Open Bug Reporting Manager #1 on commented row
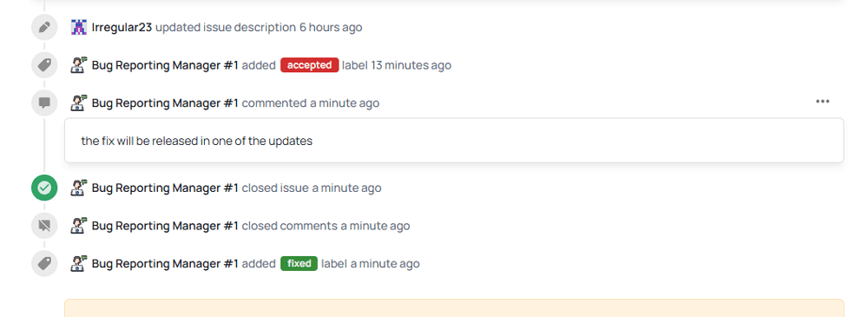868x317 pixels. click(165, 103)
